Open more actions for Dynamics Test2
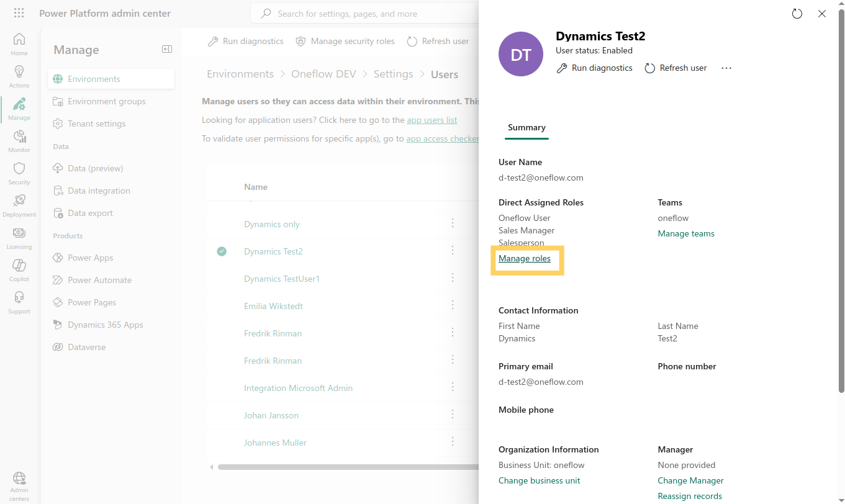Screen dimensions: 845x504 [453, 250]
